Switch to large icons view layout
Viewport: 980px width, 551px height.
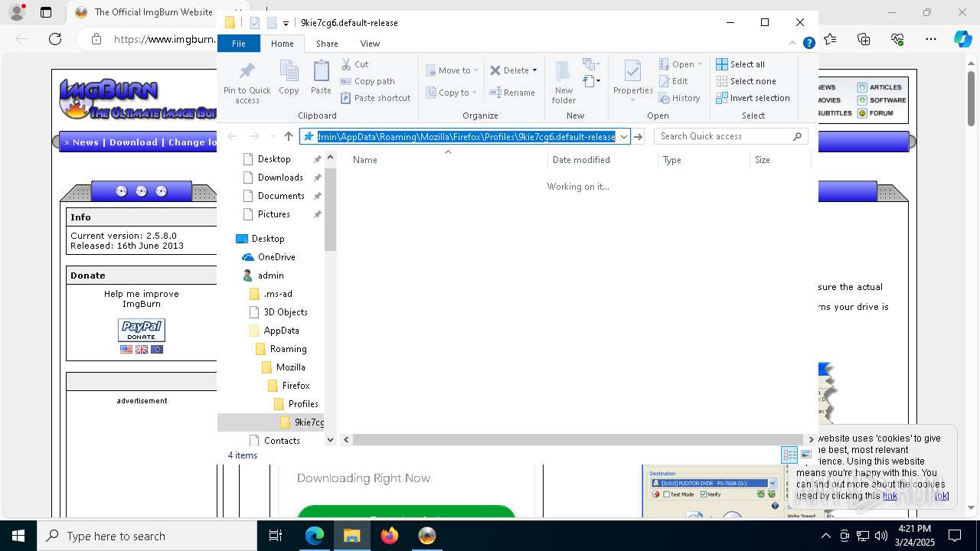pyautogui.click(x=805, y=455)
